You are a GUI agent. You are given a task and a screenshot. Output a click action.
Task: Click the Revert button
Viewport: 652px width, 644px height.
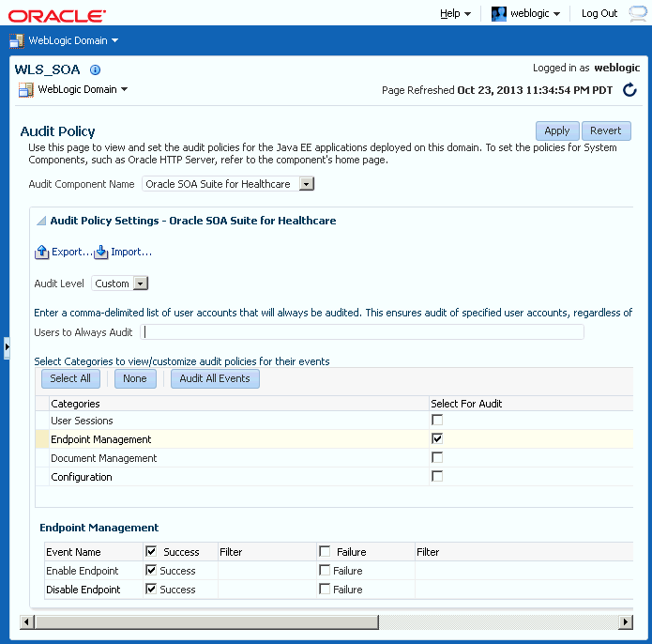(x=606, y=131)
